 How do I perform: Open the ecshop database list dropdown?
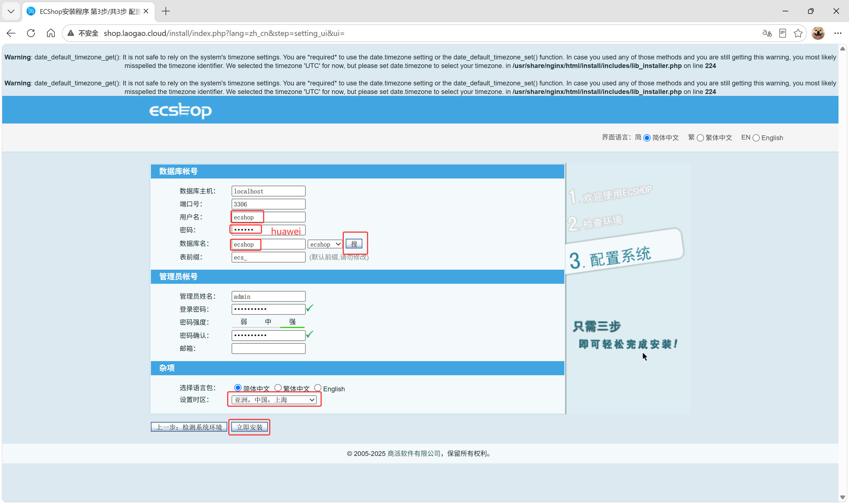pos(325,244)
